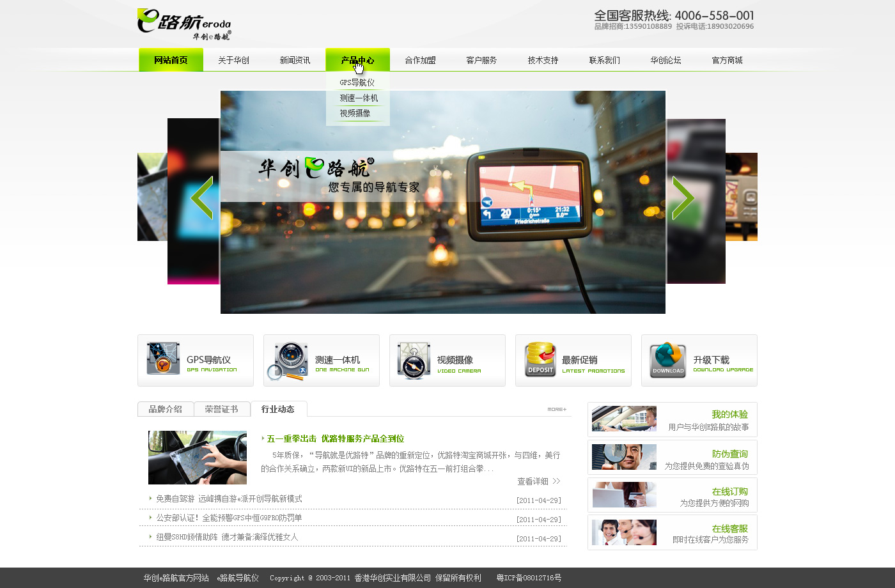Click the credit card photo beside 在线订购
Image resolution: width=895 pixels, height=588 pixels.
(x=624, y=495)
